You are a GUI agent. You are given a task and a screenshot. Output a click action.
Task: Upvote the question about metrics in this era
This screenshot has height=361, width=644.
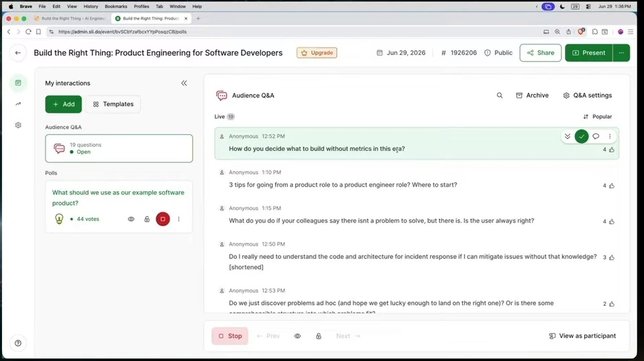[612, 150]
